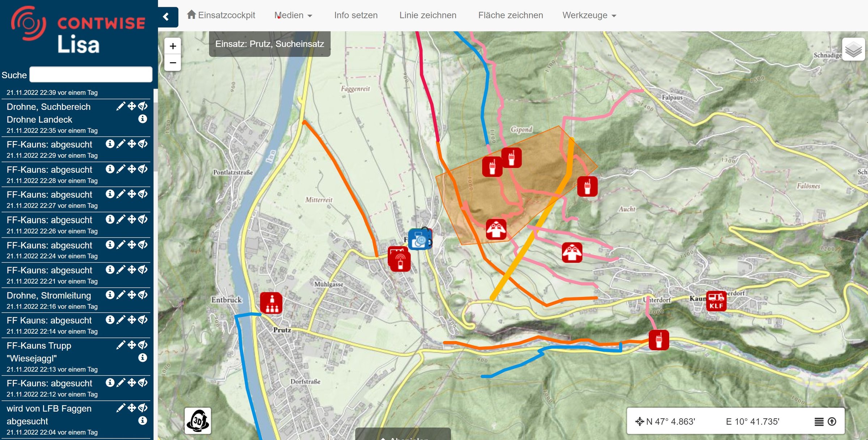The height and width of the screenshot is (440, 868).
Task: Edit the FF-Kauns entry from 22:26
Action: (x=121, y=219)
